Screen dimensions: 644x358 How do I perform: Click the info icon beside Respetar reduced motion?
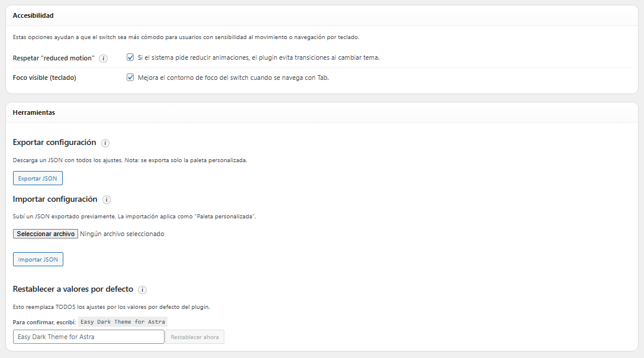103,58
